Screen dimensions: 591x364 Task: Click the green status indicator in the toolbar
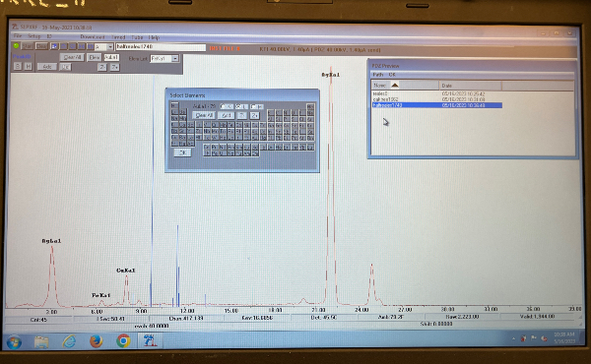16,46
